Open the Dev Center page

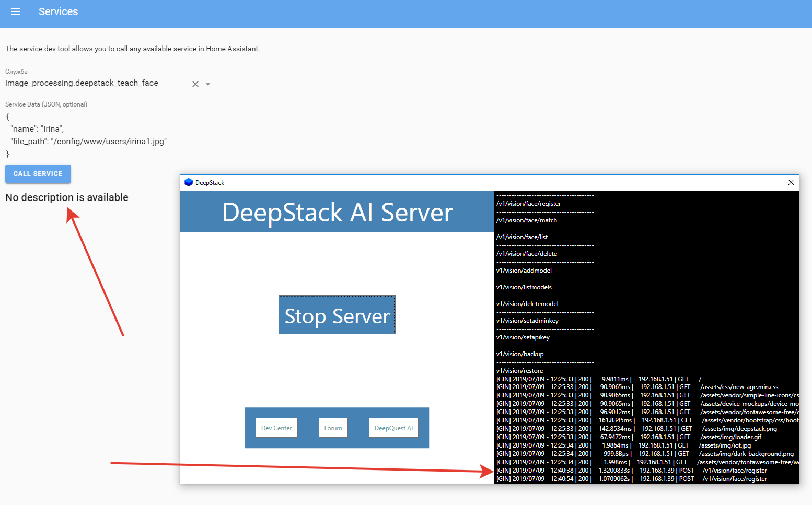[276, 427]
